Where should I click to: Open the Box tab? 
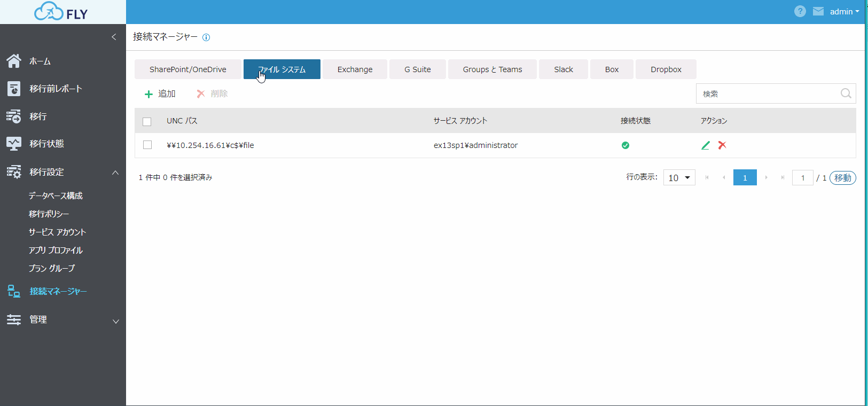[612, 69]
